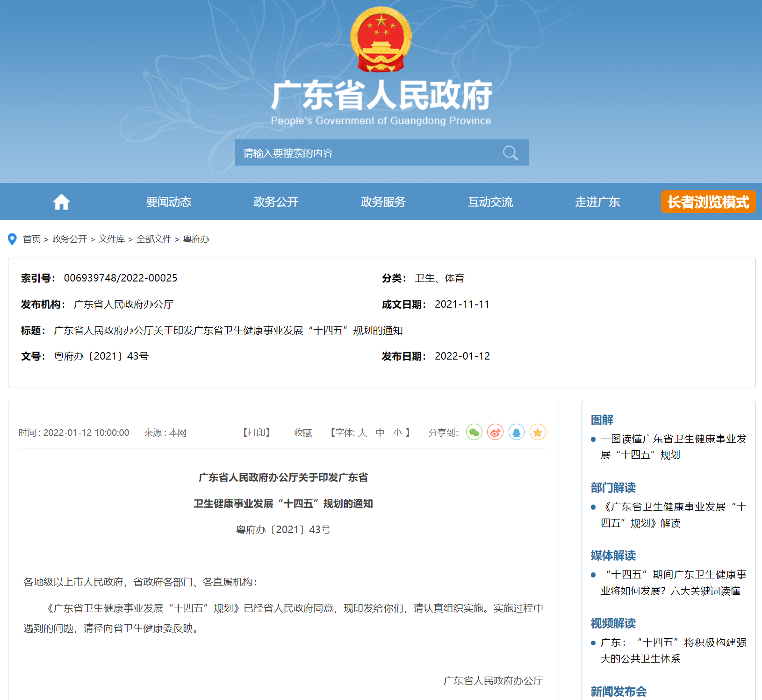Open the 政务服务 menu
Screen dimensions: 762x700
(x=383, y=202)
